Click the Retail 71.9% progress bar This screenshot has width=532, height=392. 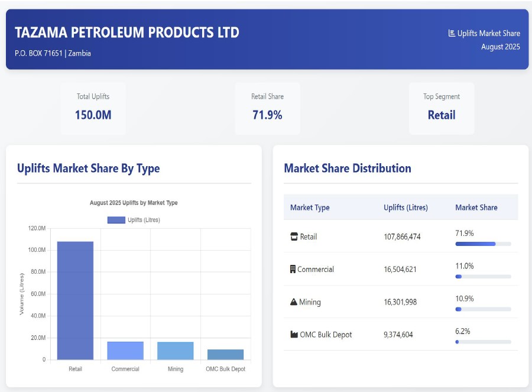483,244
